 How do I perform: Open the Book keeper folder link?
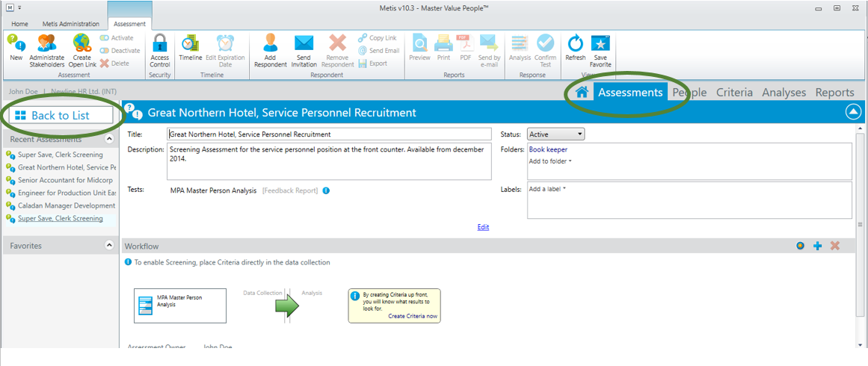(548, 149)
